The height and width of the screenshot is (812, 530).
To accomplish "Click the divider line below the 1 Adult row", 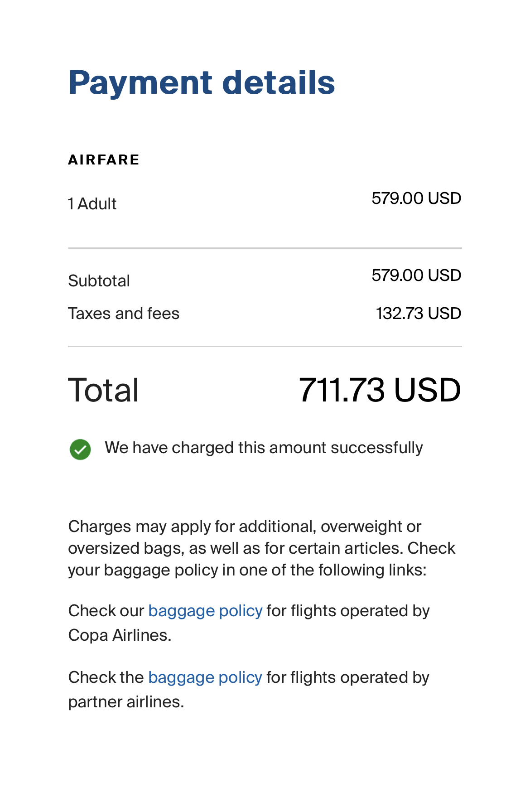I will [265, 248].
